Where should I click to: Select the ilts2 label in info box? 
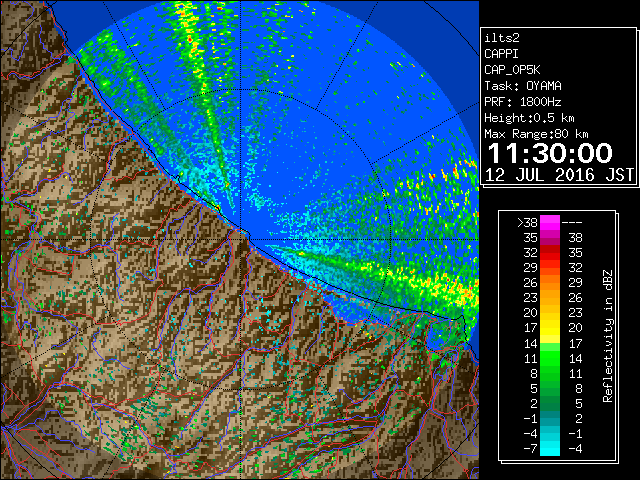(x=502, y=38)
